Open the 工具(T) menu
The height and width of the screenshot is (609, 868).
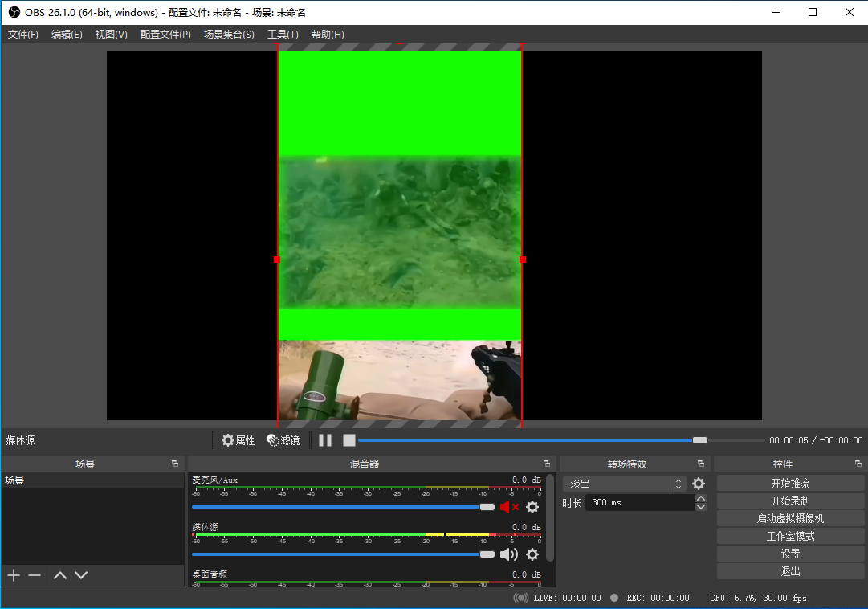(283, 35)
